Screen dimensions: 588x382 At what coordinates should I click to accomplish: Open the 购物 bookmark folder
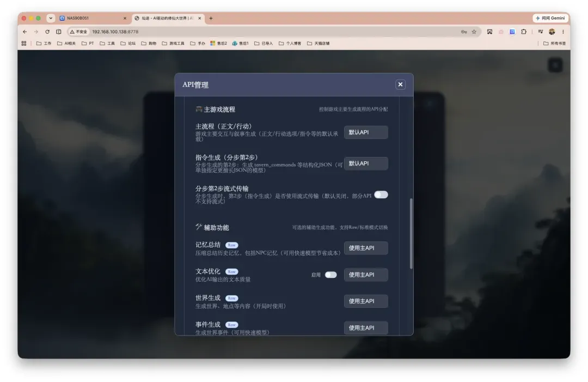tap(149, 44)
